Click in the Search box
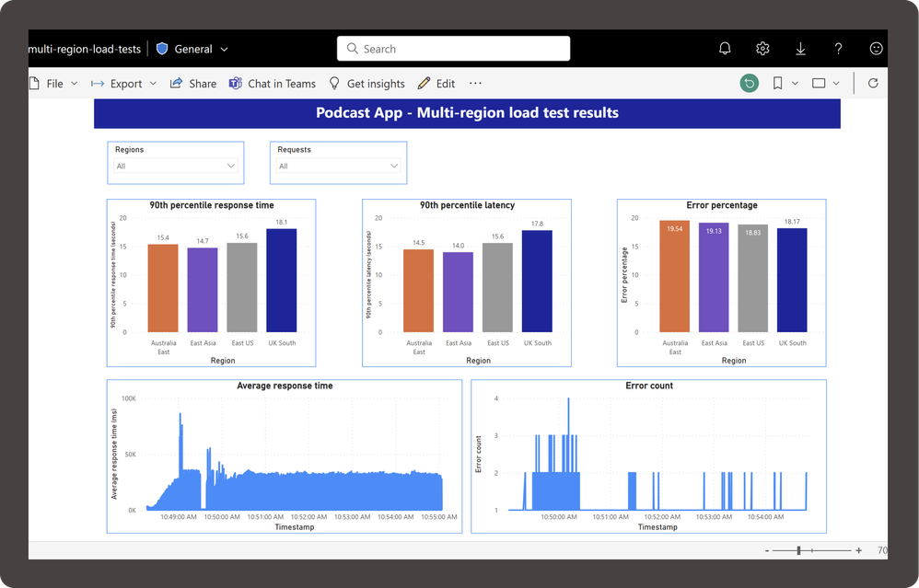This screenshot has height=588, width=919. tap(453, 49)
